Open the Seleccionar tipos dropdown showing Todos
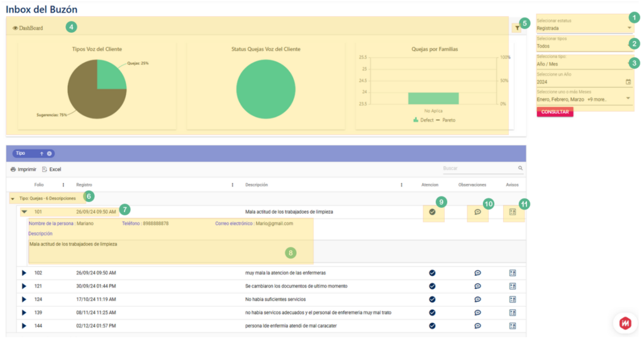 tap(584, 46)
